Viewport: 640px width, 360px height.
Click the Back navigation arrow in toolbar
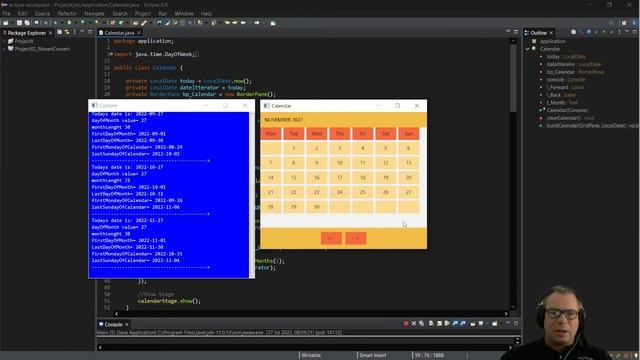(x=243, y=23)
